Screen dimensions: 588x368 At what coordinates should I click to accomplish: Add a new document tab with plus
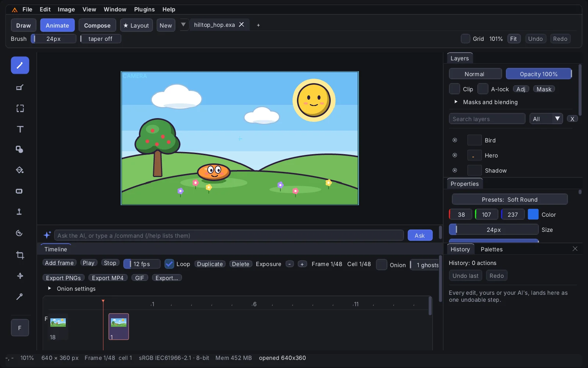click(x=258, y=25)
